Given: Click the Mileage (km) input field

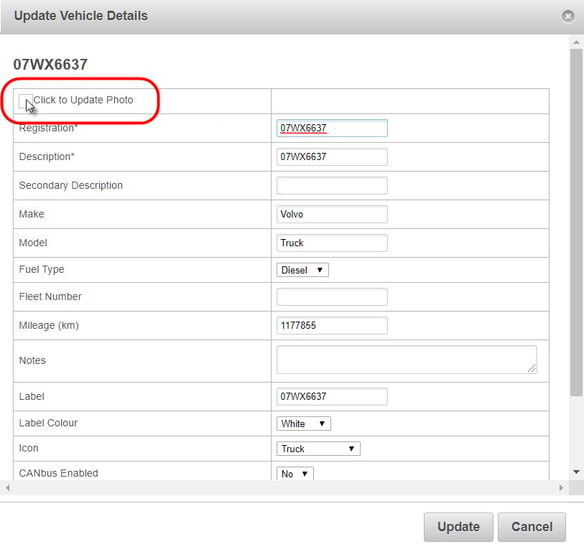Looking at the screenshot, I should (332, 326).
